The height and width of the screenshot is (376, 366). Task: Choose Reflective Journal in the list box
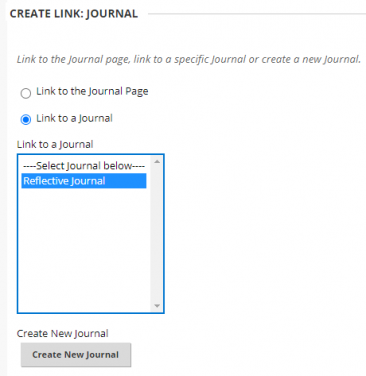[84, 181]
